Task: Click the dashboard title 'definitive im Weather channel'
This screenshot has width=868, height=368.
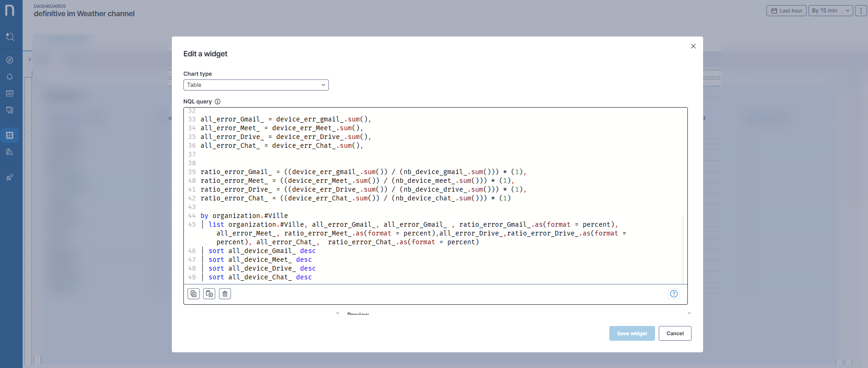Action: click(x=84, y=13)
